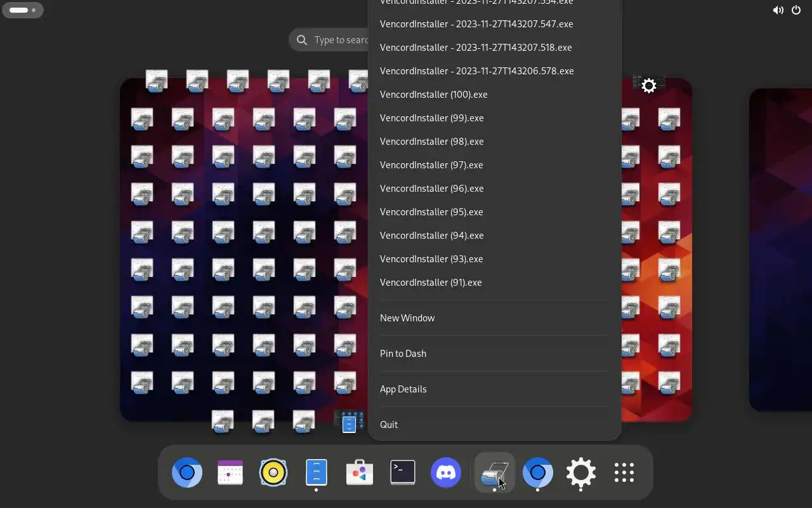
Task: Open the Files app in dash
Action: coord(317,473)
